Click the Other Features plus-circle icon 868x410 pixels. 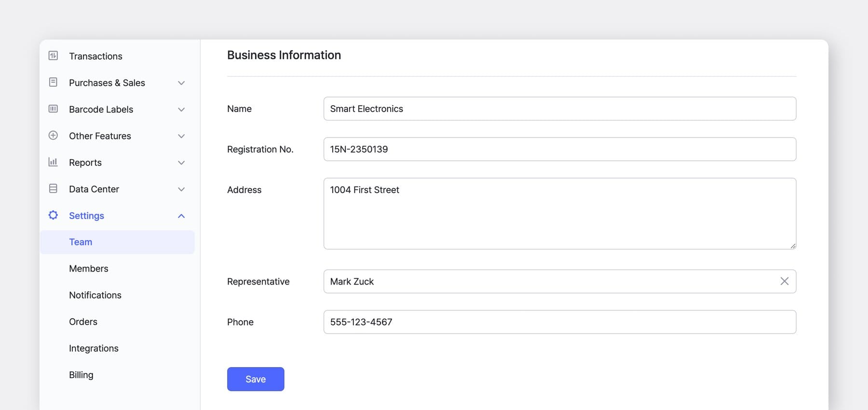53,135
